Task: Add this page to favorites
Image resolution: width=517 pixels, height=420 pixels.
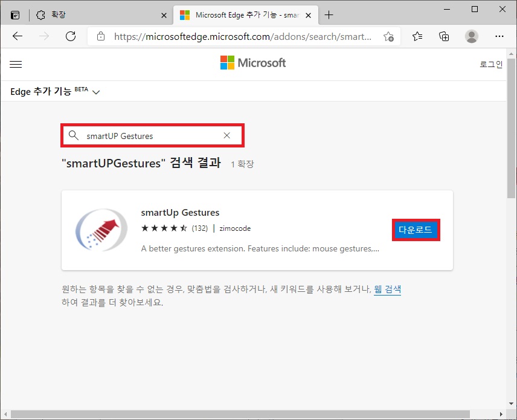Action: tap(388, 36)
